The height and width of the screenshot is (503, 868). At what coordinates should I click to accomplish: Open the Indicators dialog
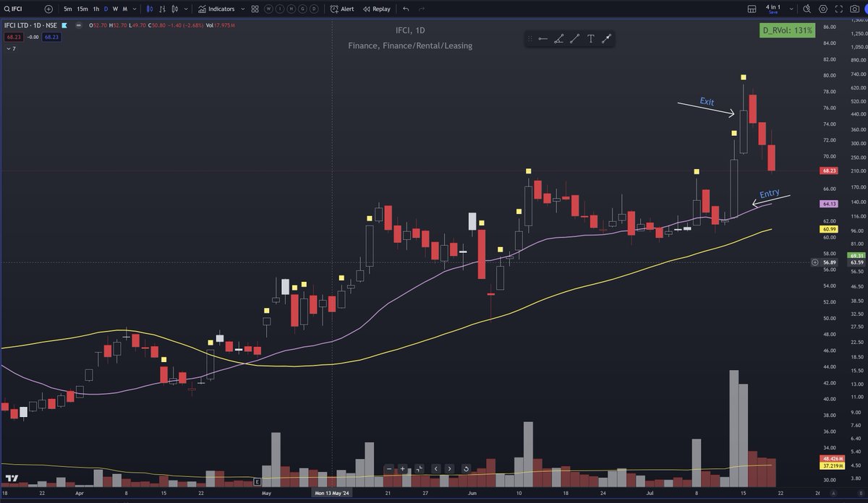point(216,9)
